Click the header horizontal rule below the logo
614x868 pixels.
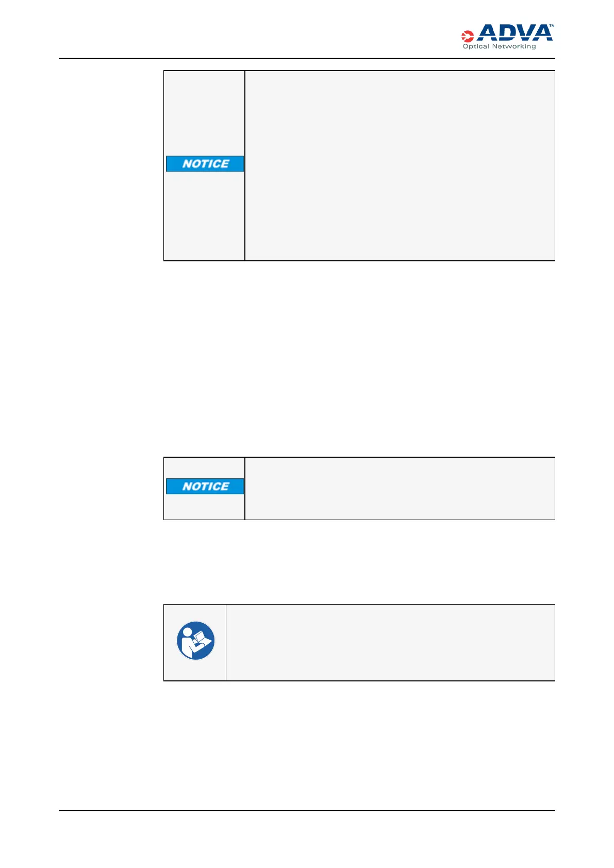[307, 58]
